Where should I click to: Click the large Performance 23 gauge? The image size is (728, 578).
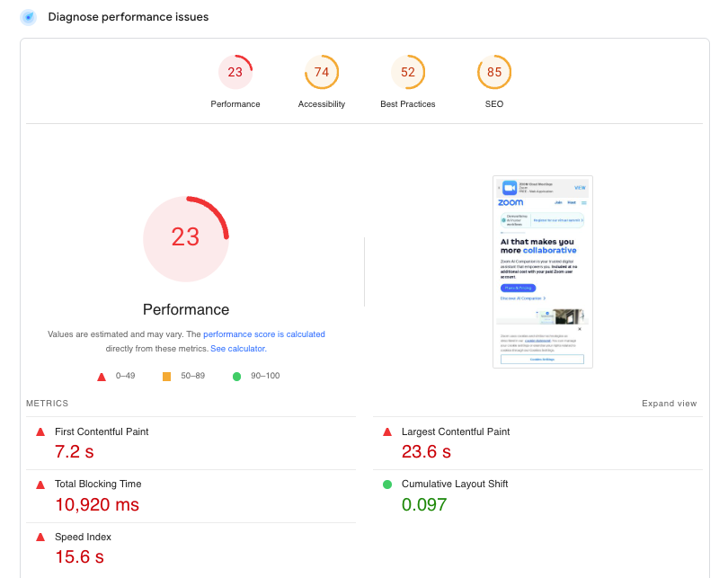point(186,238)
